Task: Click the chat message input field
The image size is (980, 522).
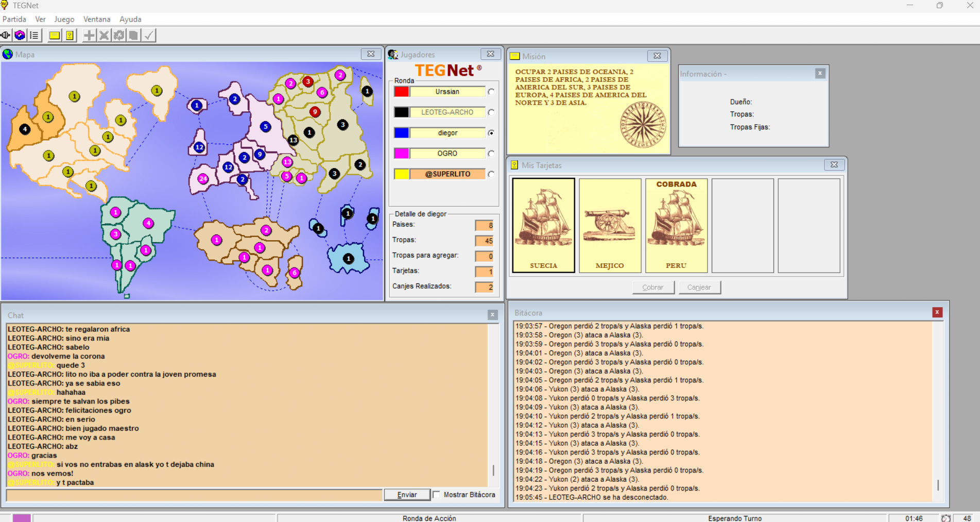Action: tap(194, 495)
